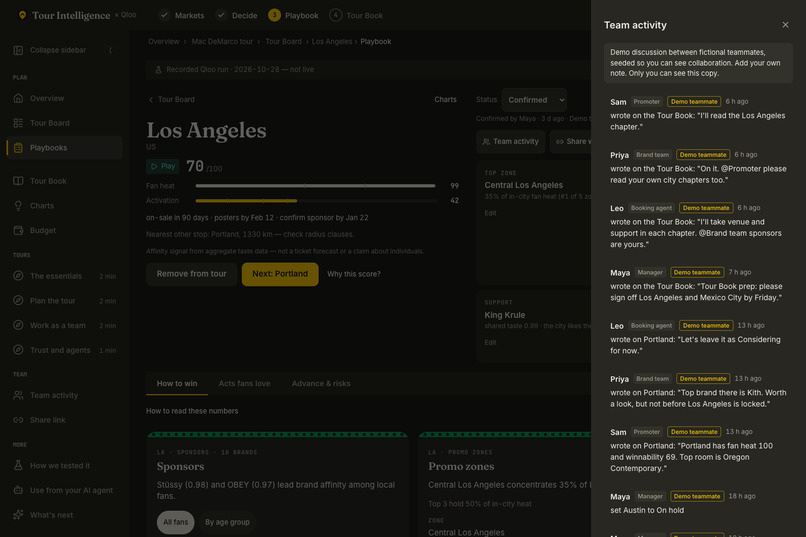Click Next: Portland button

pyautogui.click(x=280, y=274)
